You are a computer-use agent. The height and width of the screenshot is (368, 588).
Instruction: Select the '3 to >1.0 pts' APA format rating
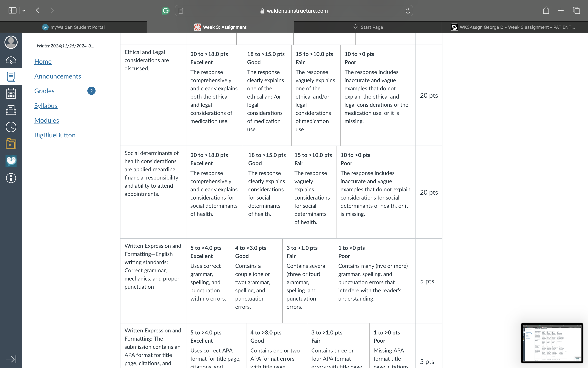point(338,346)
